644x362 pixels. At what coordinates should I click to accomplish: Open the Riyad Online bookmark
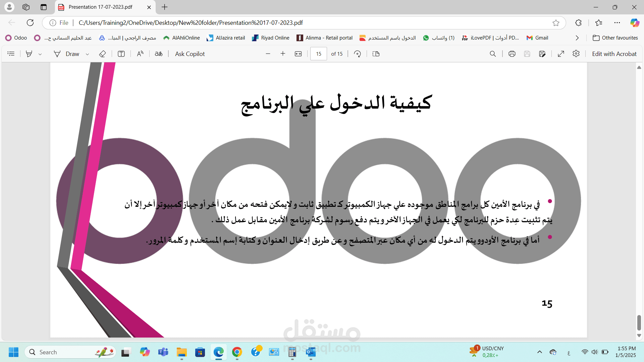(271, 38)
